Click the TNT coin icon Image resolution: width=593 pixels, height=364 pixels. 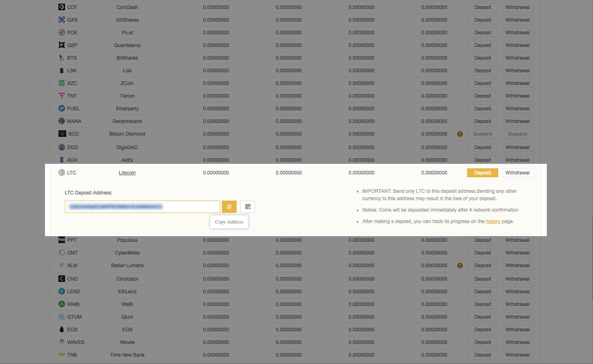(x=62, y=96)
